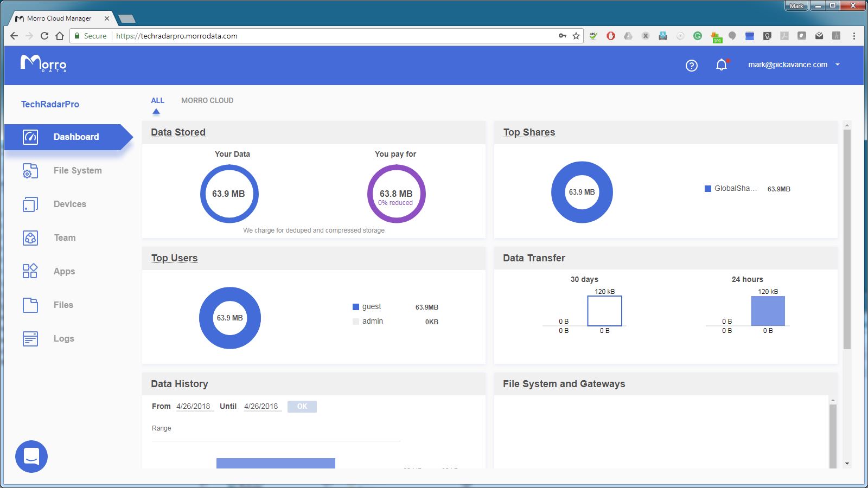
Task: Click the You pay for 63.8 MB ring
Action: [x=397, y=194]
